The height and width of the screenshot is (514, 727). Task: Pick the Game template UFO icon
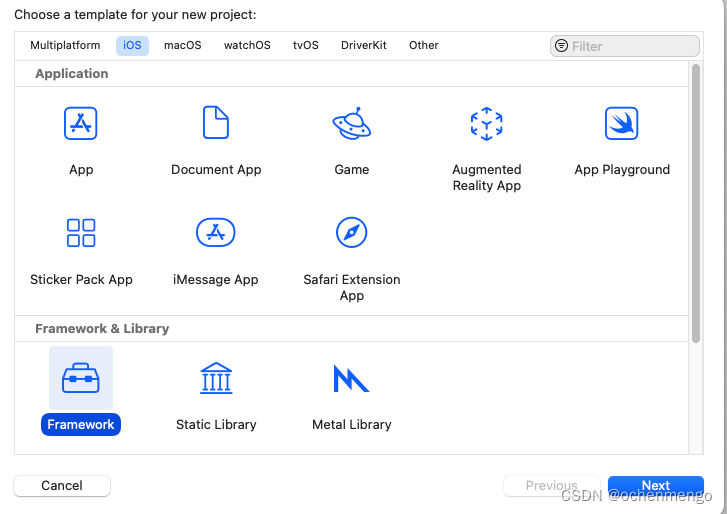tap(351, 123)
